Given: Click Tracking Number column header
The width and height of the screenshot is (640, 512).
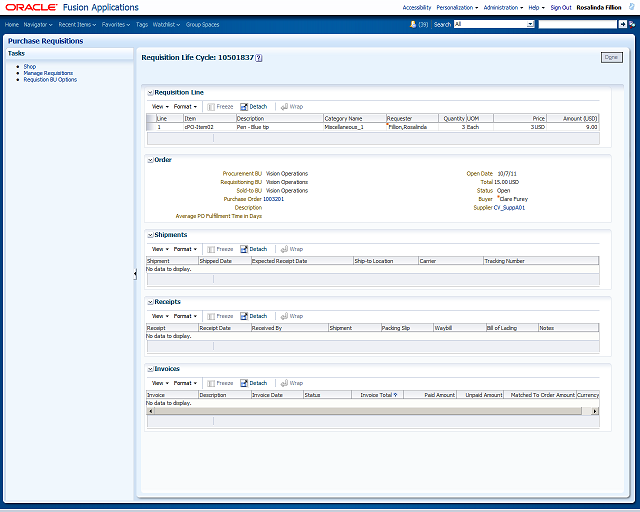Looking at the screenshot, I should [541, 261].
